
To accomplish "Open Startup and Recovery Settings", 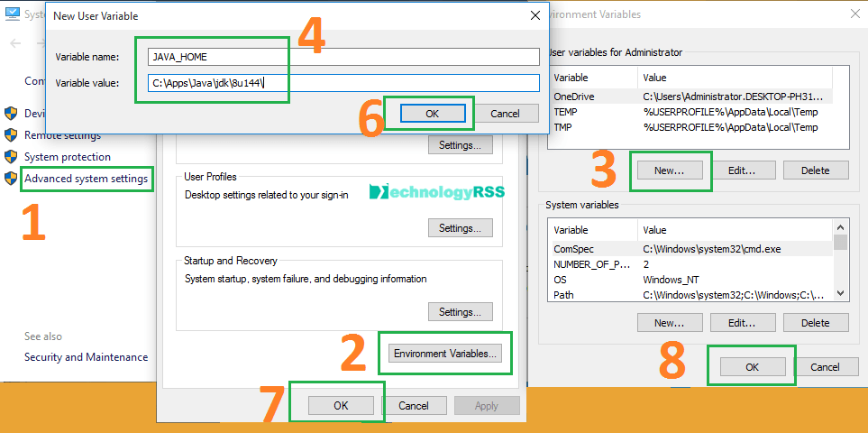I will pos(461,312).
